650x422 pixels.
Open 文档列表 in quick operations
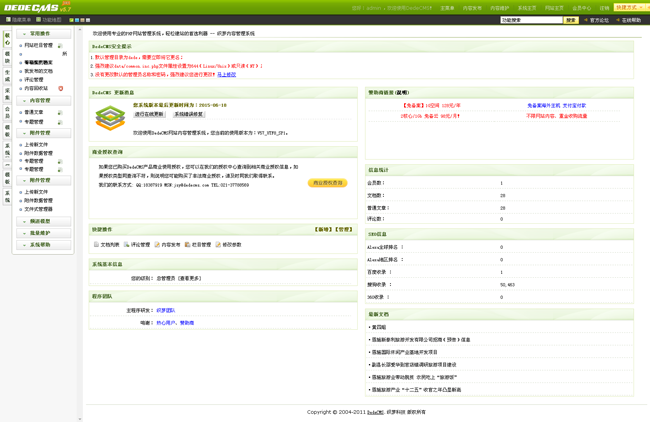coord(109,245)
